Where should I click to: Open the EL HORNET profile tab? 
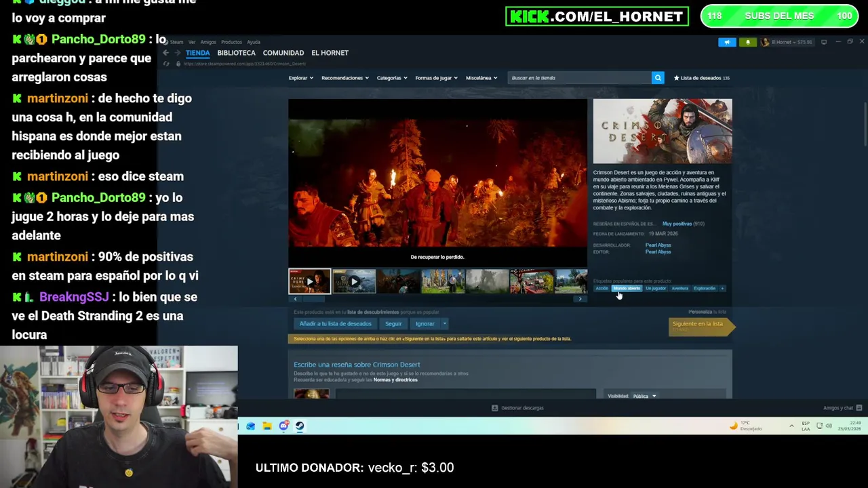(x=330, y=53)
